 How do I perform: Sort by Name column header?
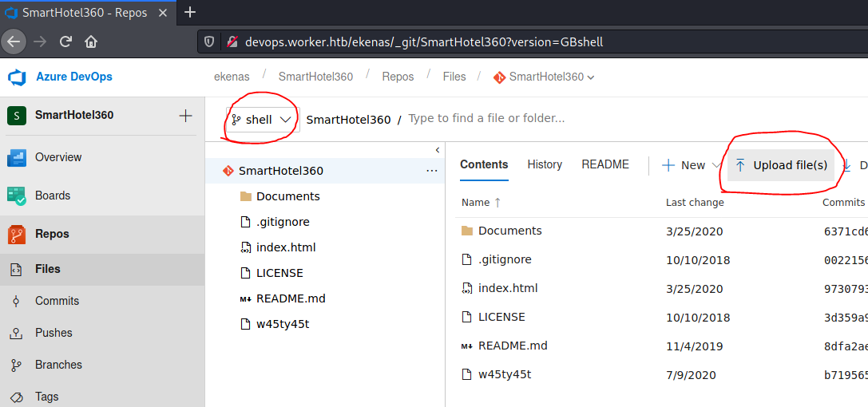[481, 203]
